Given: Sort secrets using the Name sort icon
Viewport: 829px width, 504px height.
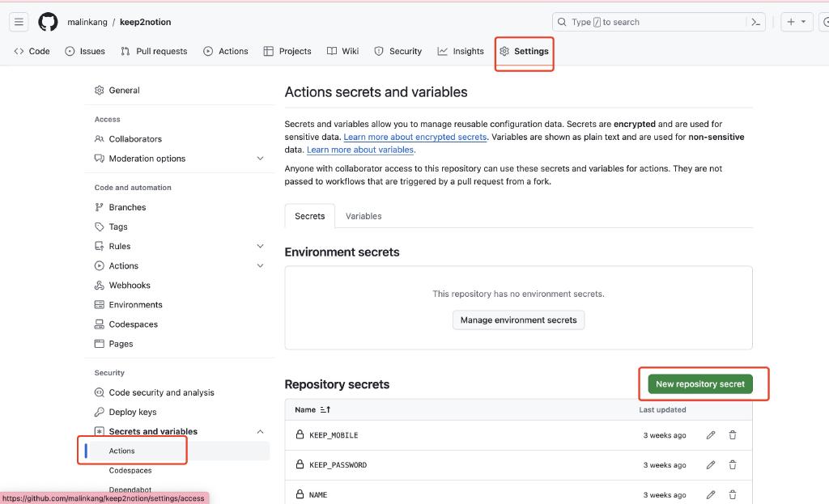Looking at the screenshot, I should pos(325,410).
